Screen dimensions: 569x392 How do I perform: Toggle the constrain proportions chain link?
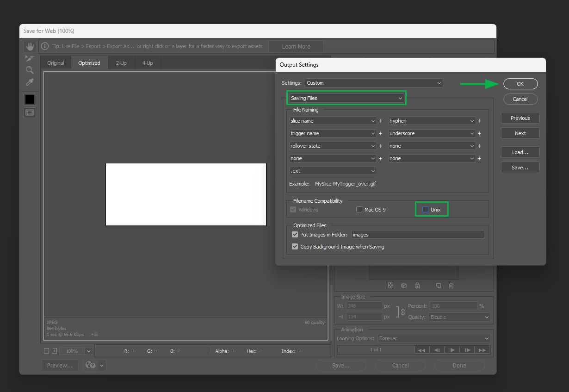[402, 311]
